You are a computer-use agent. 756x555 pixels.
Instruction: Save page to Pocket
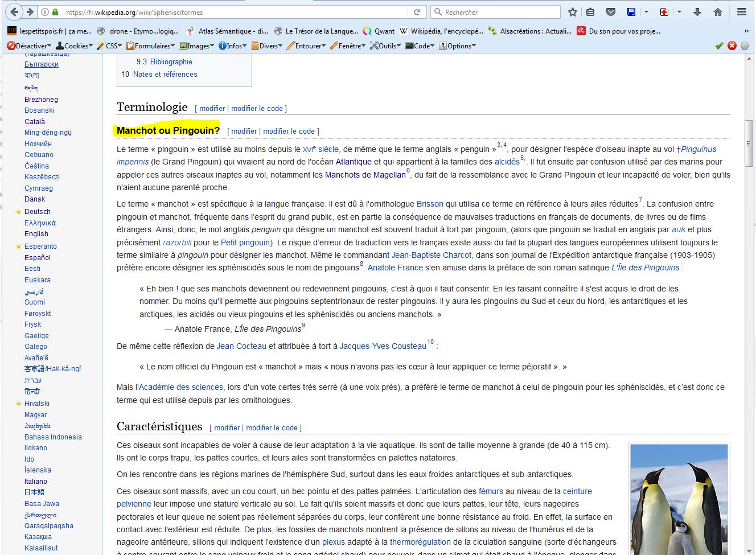pyautogui.click(x=610, y=12)
